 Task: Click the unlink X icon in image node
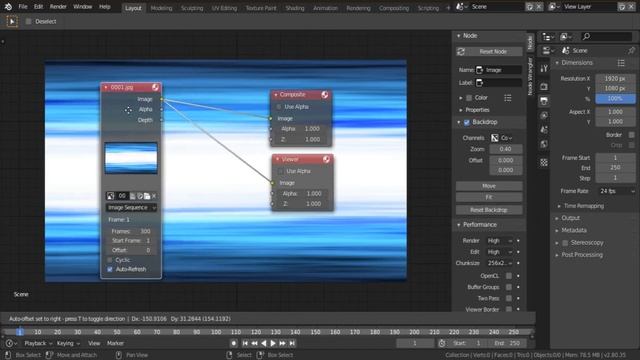154,196
